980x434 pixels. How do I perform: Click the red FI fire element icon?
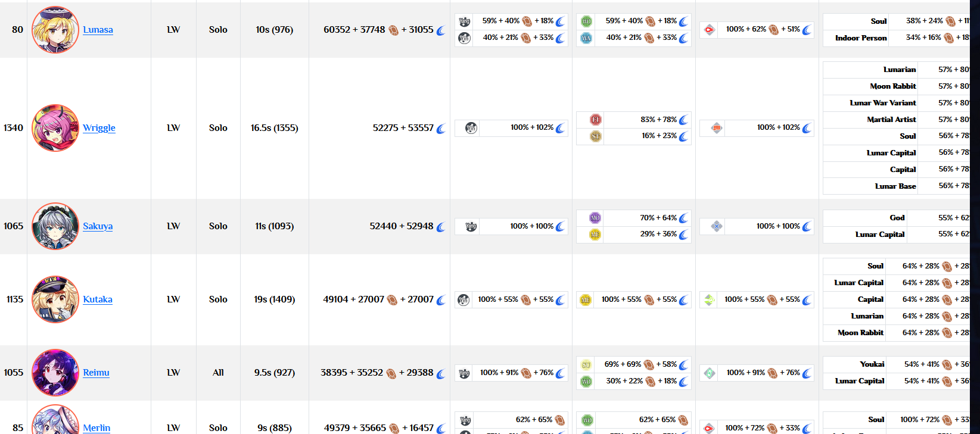595,120
